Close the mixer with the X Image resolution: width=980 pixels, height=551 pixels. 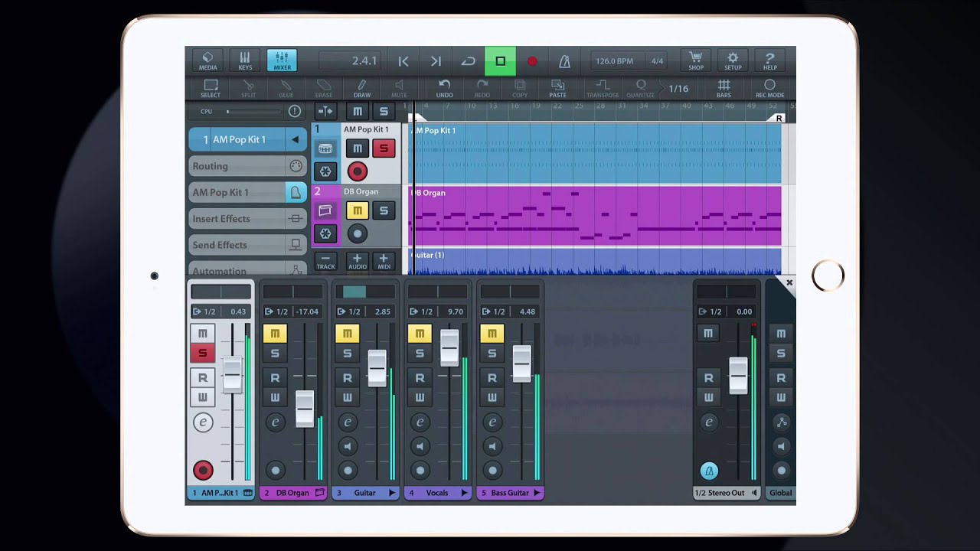[x=789, y=283]
